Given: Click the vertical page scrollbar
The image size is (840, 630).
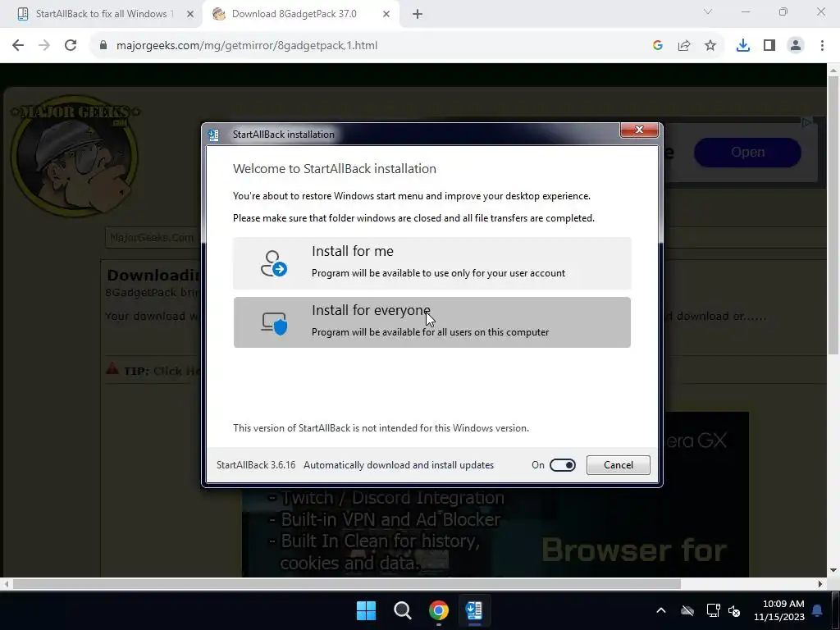Looking at the screenshot, I should click(x=833, y=214).
